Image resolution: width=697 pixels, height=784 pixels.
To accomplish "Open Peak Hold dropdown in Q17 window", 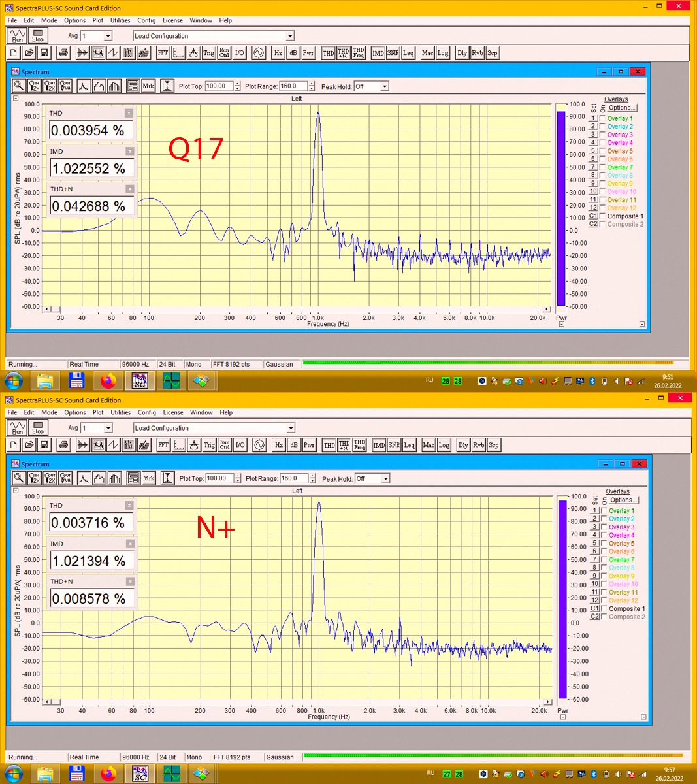I will [x=385, y=86].
